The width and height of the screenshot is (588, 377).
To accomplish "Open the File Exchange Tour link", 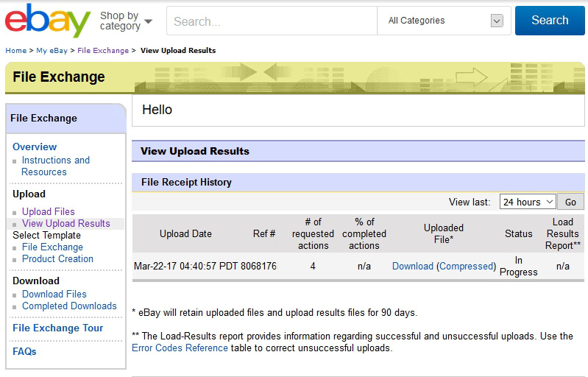I will (57, 328).
